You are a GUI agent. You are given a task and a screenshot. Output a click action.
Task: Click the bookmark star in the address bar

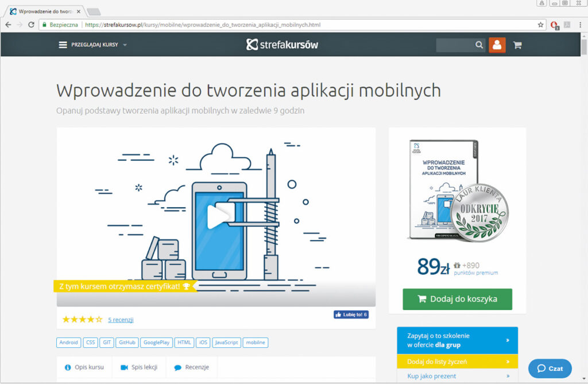pyautogui.click(x=539, y=25)
